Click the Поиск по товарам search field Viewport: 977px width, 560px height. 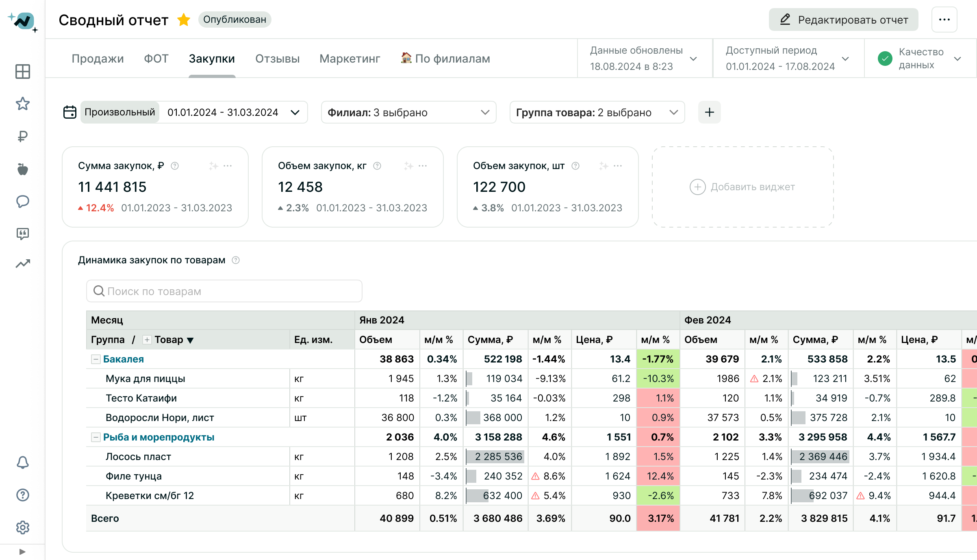tap(224, 291)
